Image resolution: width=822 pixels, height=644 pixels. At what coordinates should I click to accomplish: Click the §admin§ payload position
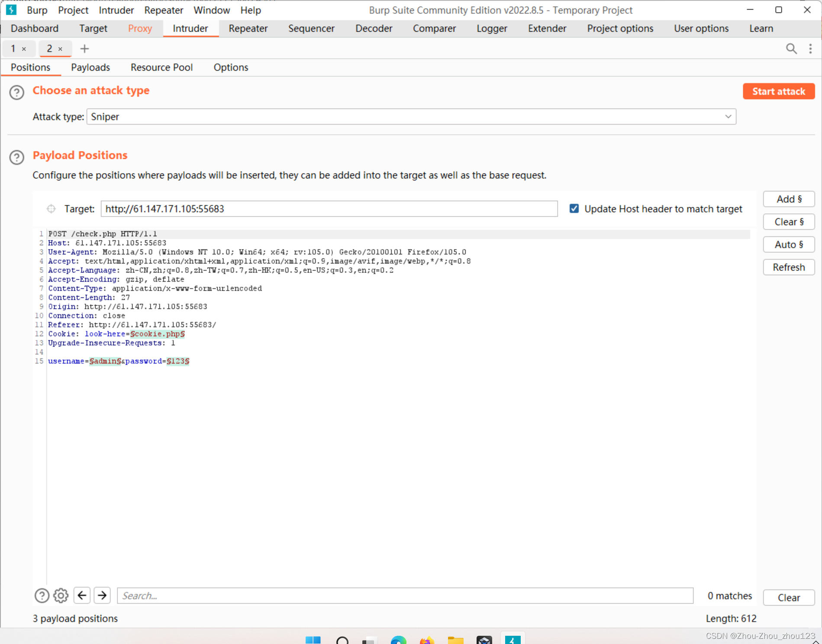pos(105,361)
